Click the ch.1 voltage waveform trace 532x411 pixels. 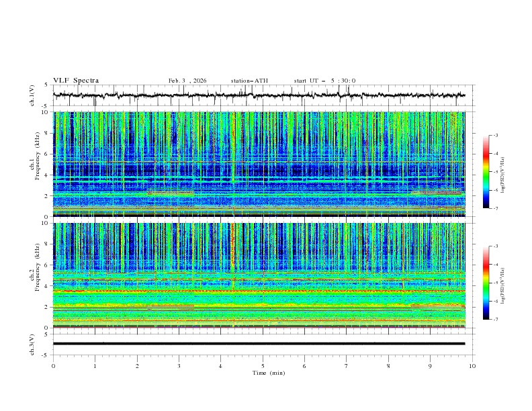pyautogui.click(x=259, y=95)
